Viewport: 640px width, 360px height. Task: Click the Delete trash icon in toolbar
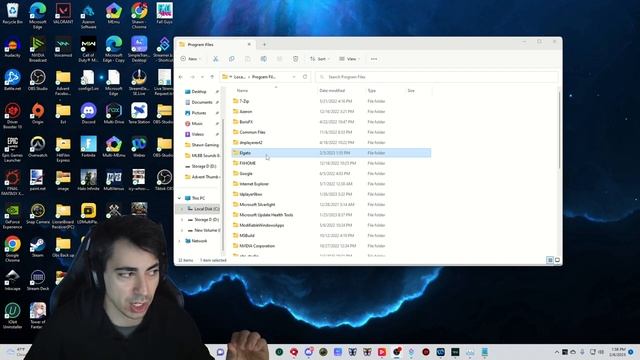(x=296, y=59)
